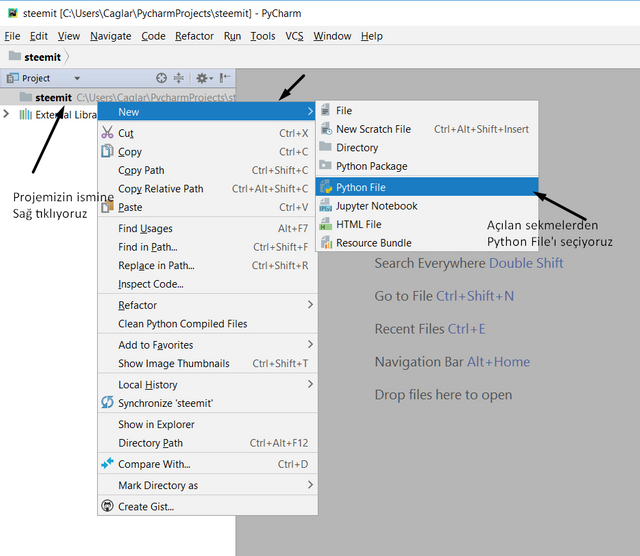Open the Tools menu

pos(263,36)
